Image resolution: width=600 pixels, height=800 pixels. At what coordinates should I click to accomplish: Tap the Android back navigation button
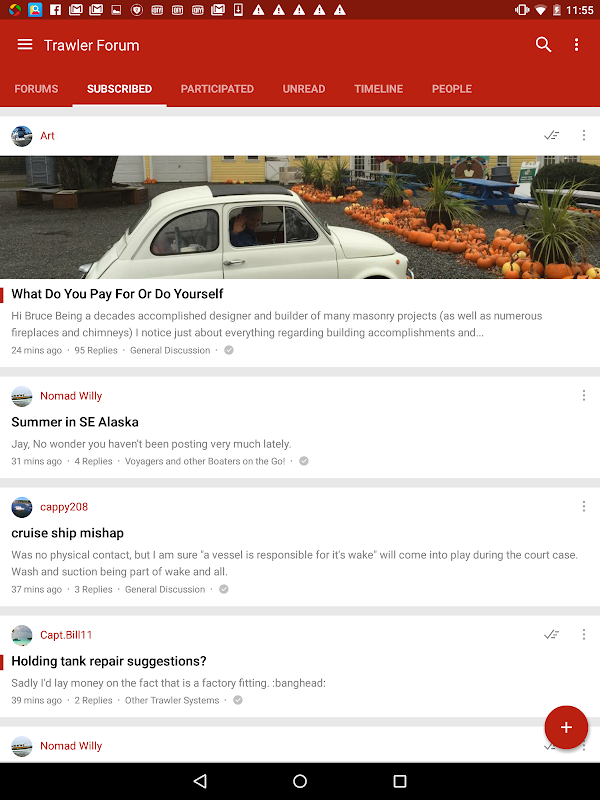[200, 781]
